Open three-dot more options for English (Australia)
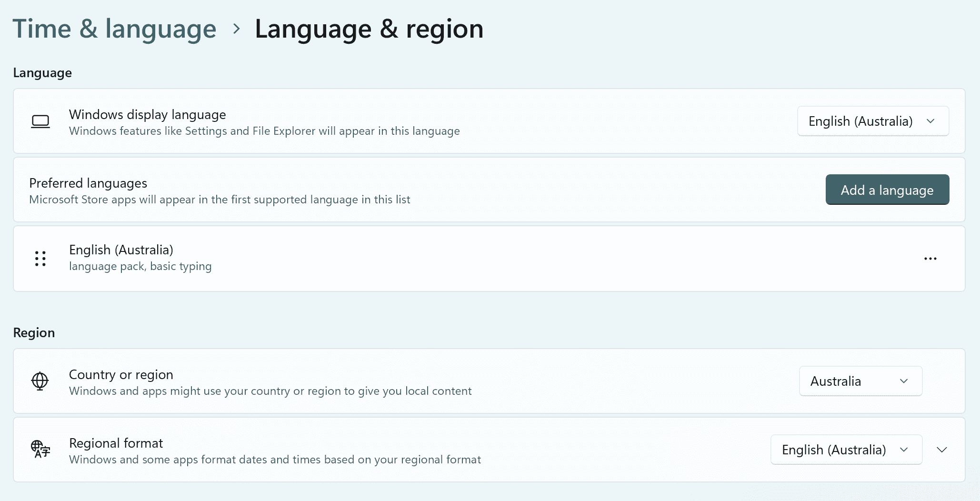Viewport: 980px width, 501px height. pos(930,259)
